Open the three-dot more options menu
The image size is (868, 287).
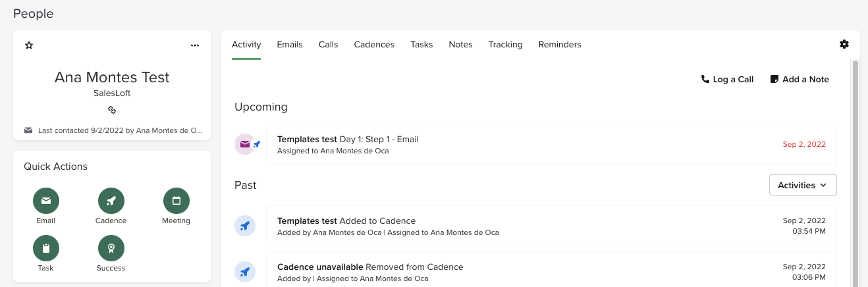pos(194,45)
